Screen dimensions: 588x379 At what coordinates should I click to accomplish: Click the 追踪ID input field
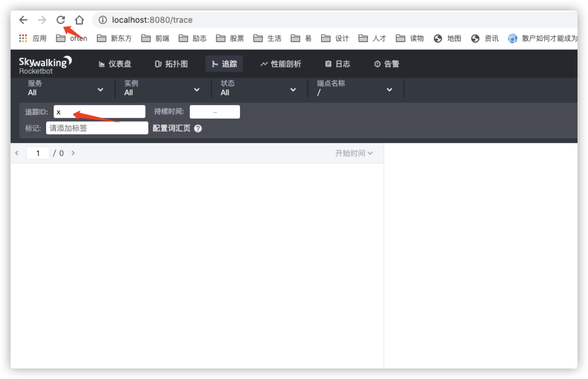(99, 112)
